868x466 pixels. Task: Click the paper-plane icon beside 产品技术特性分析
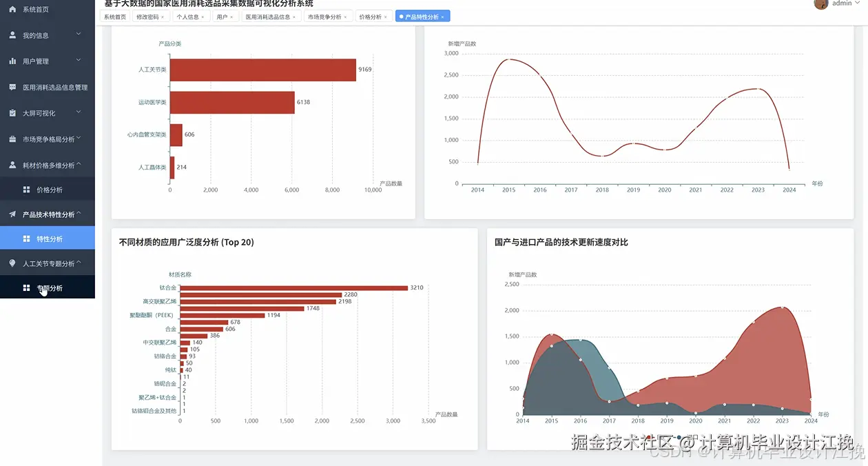click(x=12, y=214)
